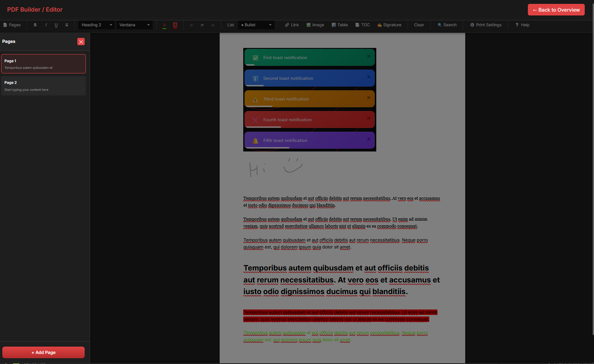Pick the text color swatch
Viewport: 594px width, 364px height.
(x=164, y=25)
